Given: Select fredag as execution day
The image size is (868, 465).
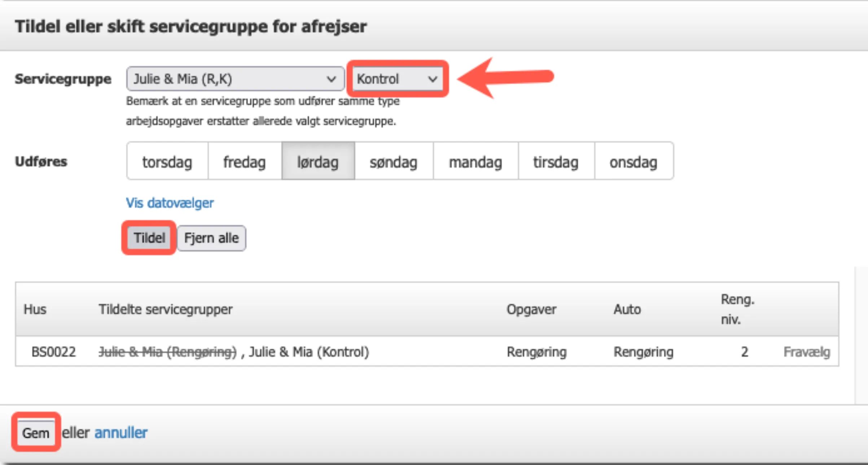Looking at the screenshot, I should click(x=244, y=161).
